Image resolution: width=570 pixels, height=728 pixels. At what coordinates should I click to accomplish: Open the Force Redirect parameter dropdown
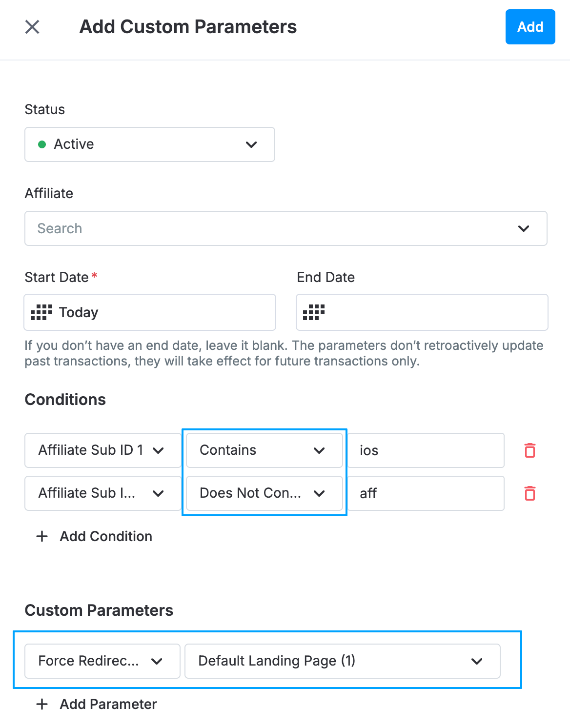pyautogui.click(x=102, y=661)
